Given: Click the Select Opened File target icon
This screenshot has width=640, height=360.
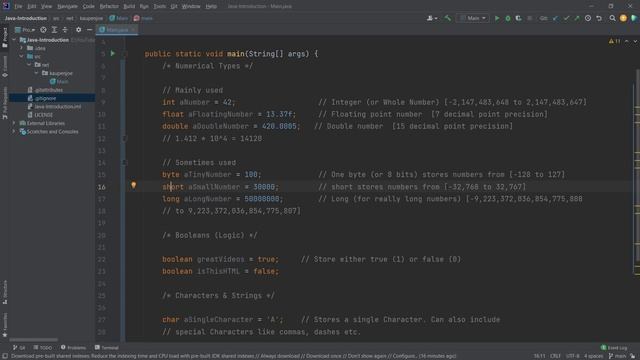Looking at the screenshot, I should tap(43, 30).
